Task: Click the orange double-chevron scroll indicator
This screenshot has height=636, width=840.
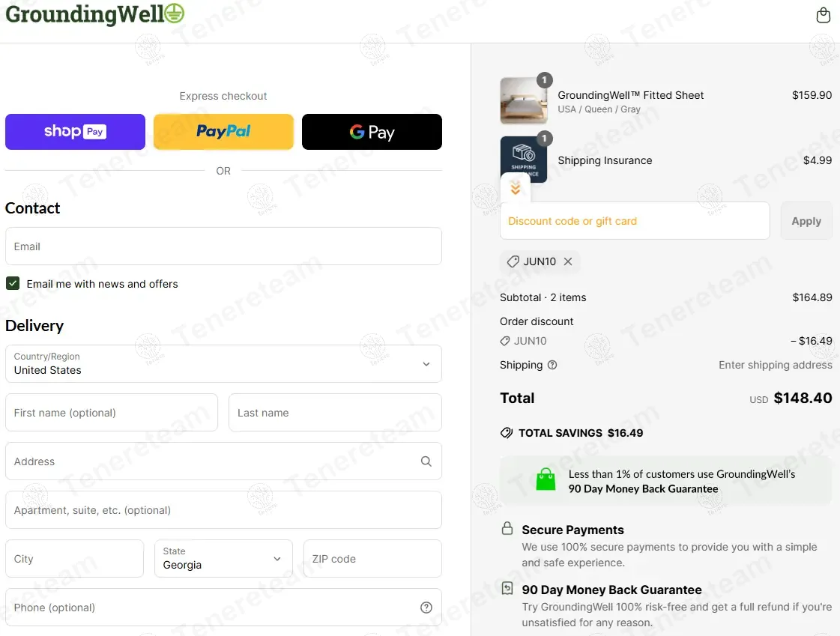Action: 516,189
